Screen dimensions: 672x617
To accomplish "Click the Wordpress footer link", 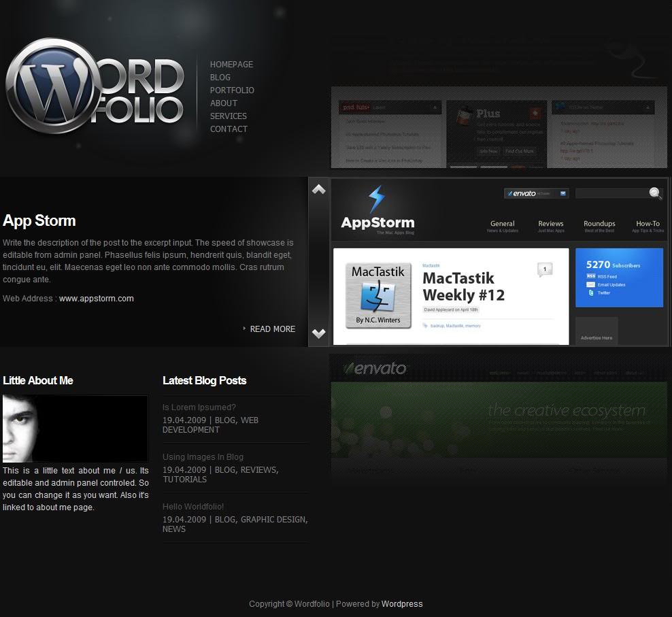I will (401, 603).
